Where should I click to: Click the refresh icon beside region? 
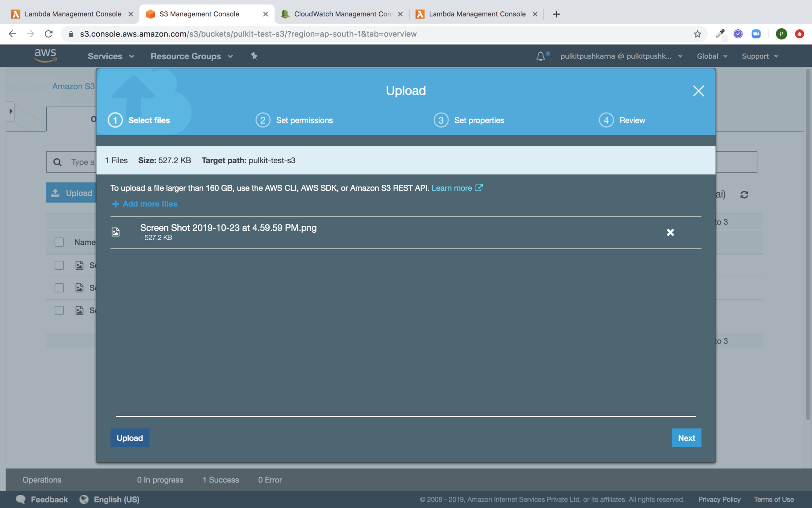(x=744, y=195)
